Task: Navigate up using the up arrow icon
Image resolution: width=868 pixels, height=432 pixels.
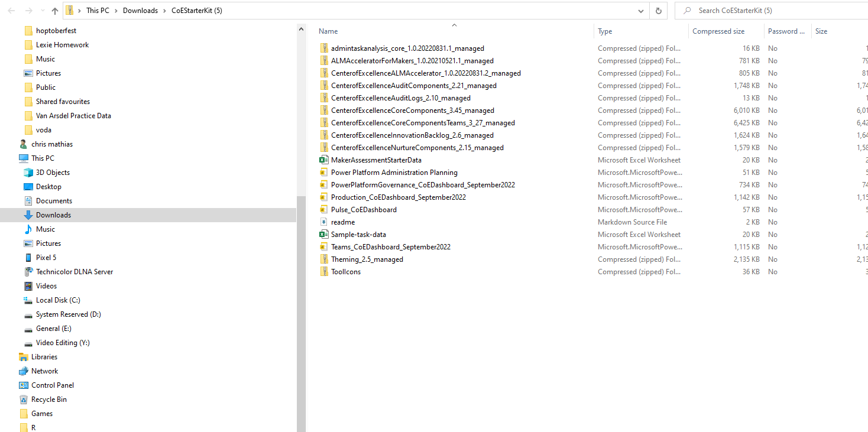Action: (54, 10)
